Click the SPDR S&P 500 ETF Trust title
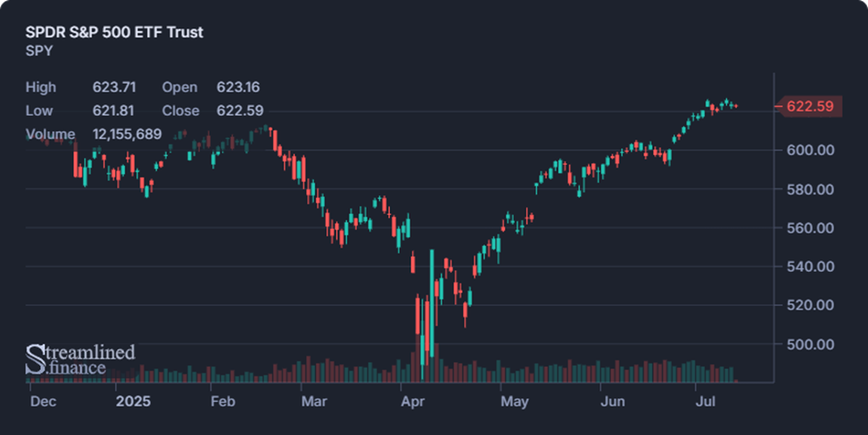The width and height of the screenshot is (868, 435). pyautogui.click(x=114, y=32)
